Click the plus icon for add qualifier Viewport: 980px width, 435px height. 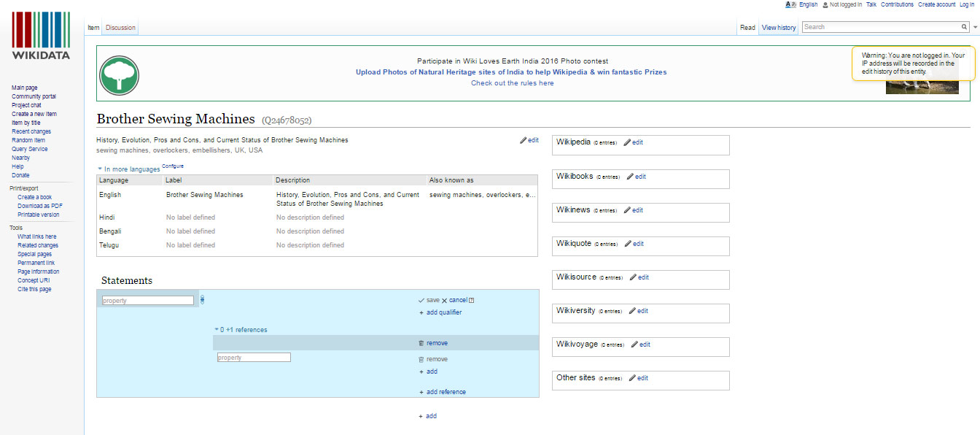pyautogui.click(x=421, y=312)
